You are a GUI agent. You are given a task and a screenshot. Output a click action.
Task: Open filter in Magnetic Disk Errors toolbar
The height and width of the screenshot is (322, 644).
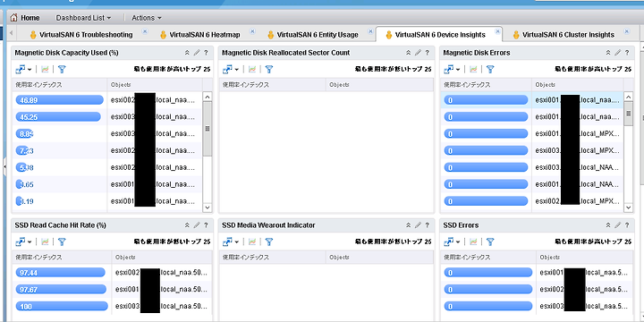pyautogui.click(x=490, y=69)
